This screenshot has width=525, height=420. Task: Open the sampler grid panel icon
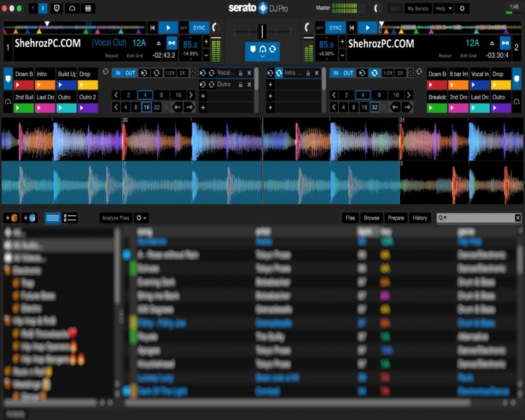click(88, 9)
